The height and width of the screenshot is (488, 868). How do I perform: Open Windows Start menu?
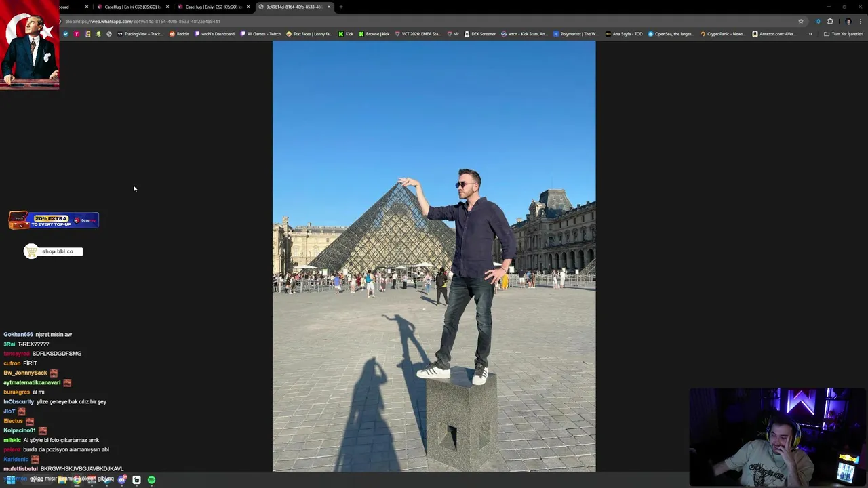[x=10, y=480]
